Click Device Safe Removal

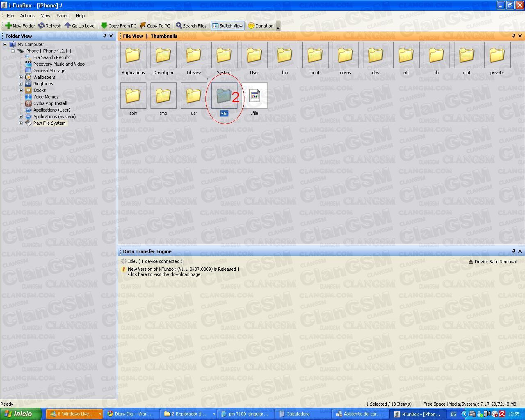492,262
